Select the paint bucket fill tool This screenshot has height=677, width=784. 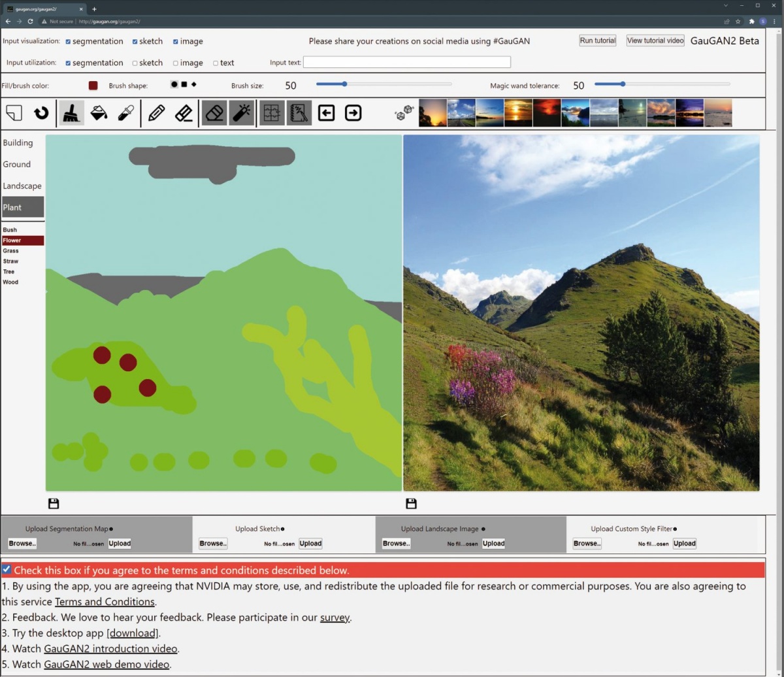click(99, 113)
